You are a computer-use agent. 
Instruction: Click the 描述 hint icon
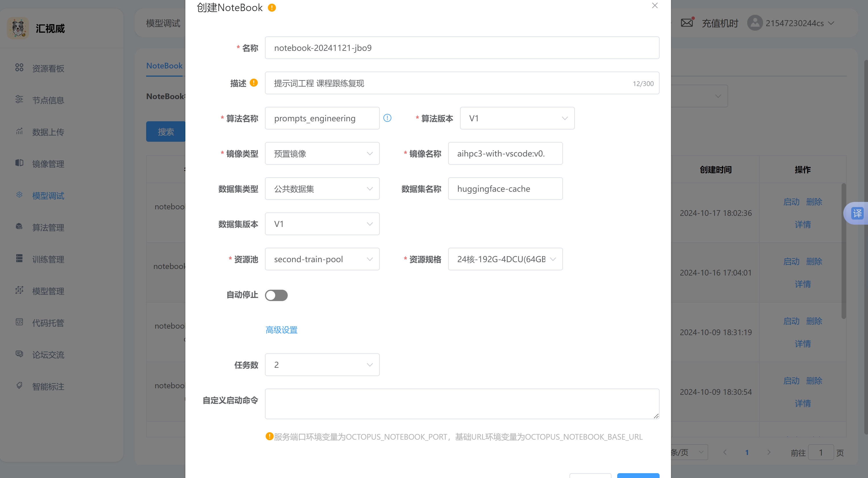(x=254, y=83)
